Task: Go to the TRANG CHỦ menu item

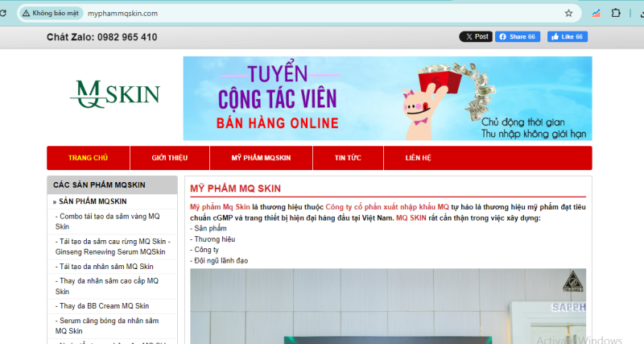Action: 88,158
